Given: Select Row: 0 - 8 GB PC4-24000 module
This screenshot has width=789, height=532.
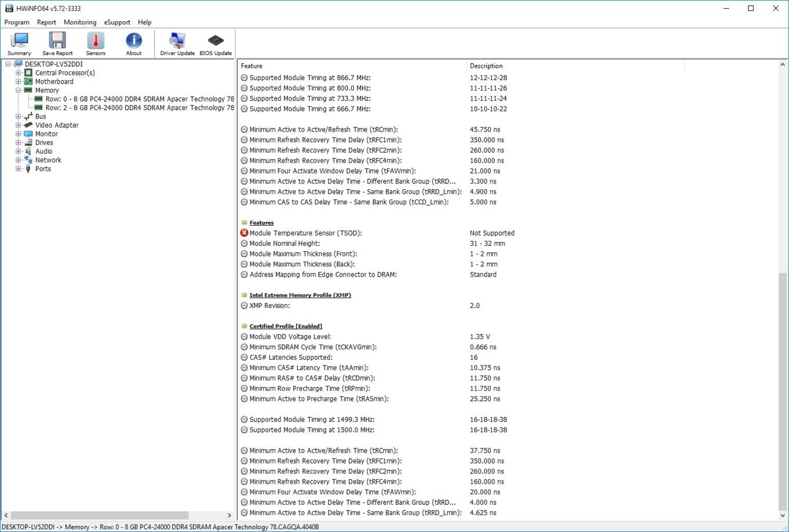Looking at the screenshot, I should [x=140, y=99].
